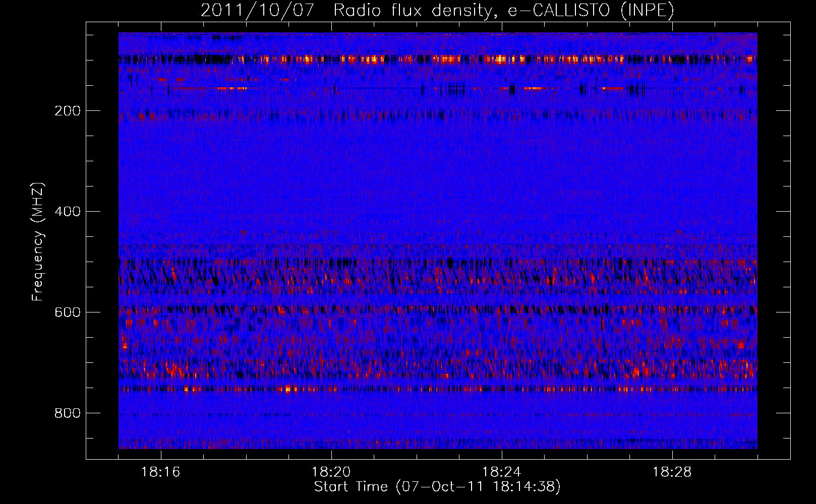Click the 18:20 time tick label
The width and height of the screenshot is (816, 504).
[x=331, y=472]
